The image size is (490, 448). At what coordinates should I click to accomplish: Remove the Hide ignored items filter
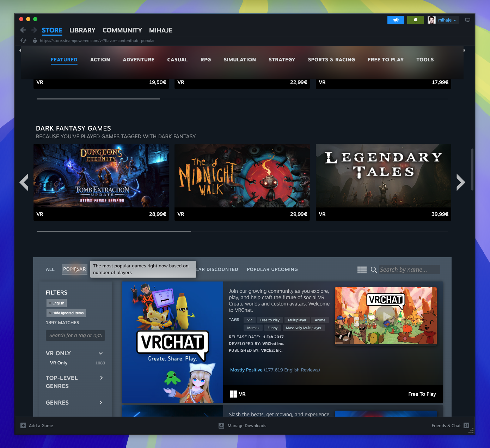pos(50,313)
